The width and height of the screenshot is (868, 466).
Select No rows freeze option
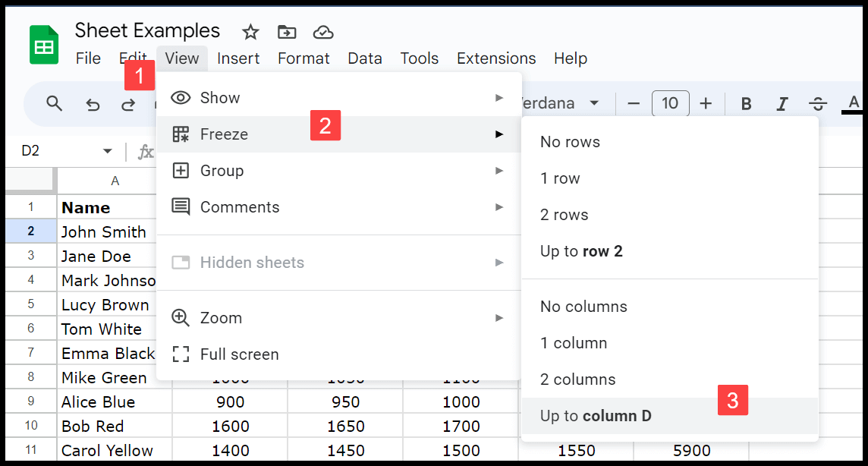(x=670, y=142)
